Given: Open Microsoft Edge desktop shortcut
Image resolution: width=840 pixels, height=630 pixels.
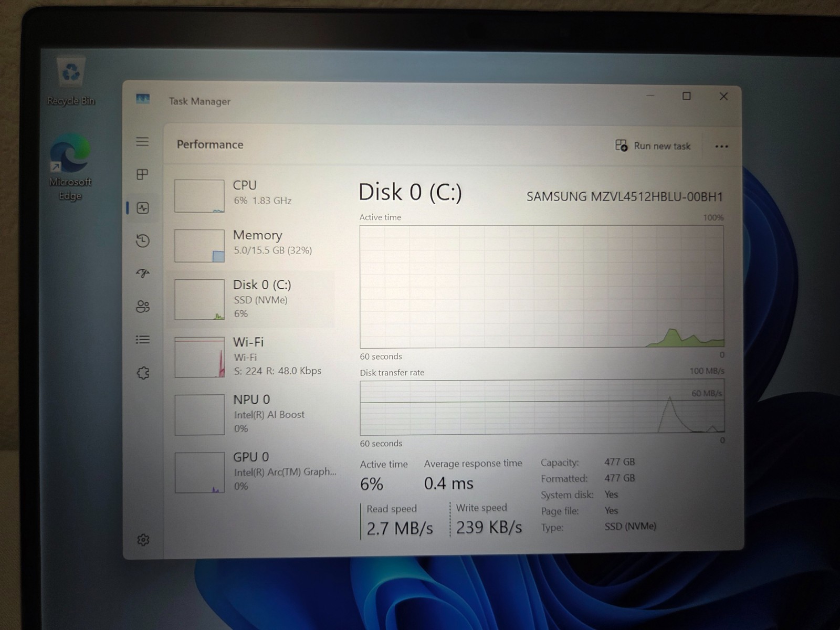Looking at the screenshot, I should point(70,167).
